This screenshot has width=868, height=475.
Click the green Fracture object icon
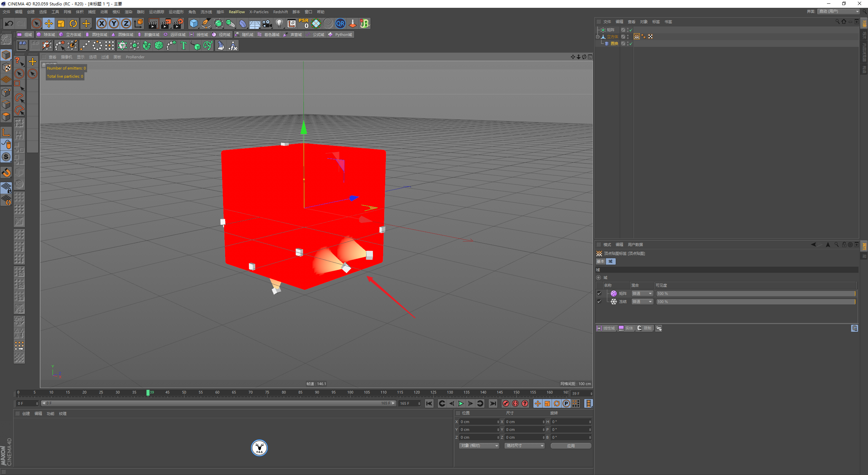click(x=147, y=45)
